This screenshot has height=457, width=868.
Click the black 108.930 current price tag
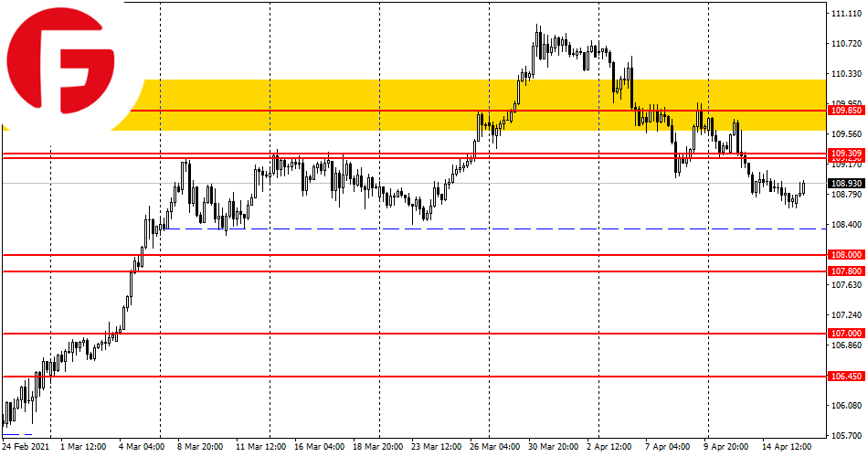coord(845,183)
